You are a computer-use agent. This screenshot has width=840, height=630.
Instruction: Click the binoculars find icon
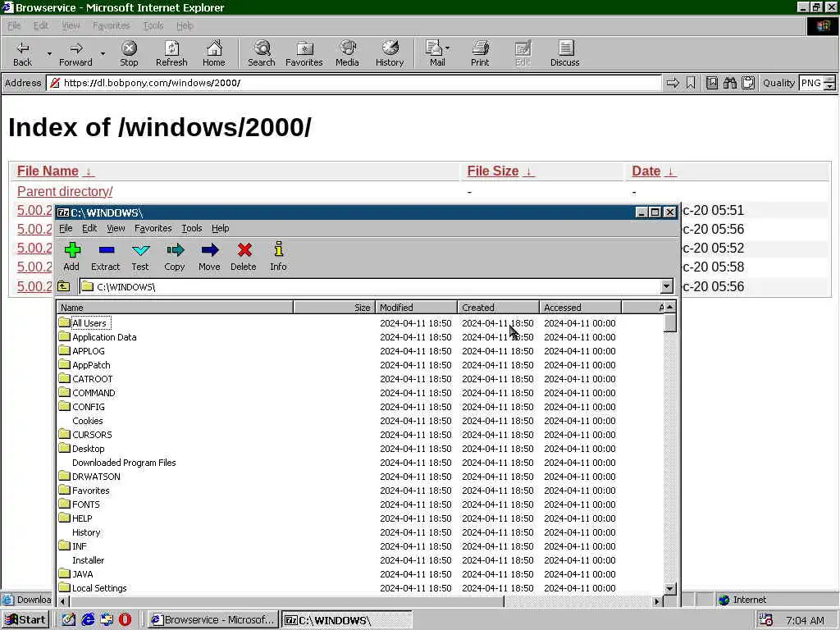click(x=729, y=83)
